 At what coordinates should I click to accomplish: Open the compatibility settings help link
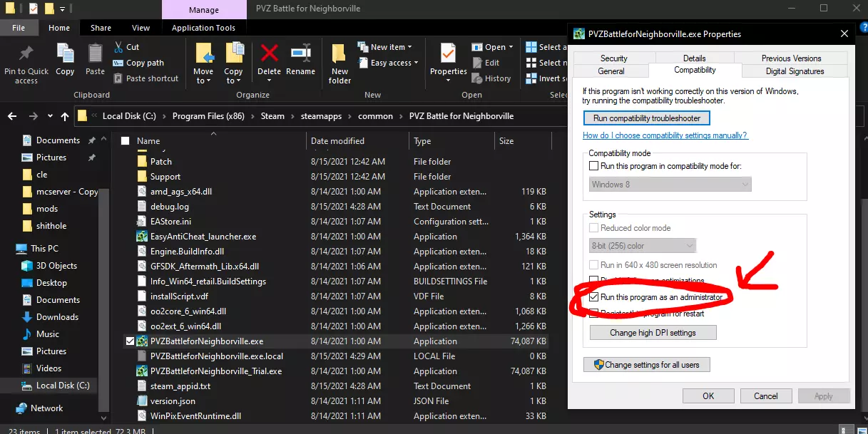(665, 135)
